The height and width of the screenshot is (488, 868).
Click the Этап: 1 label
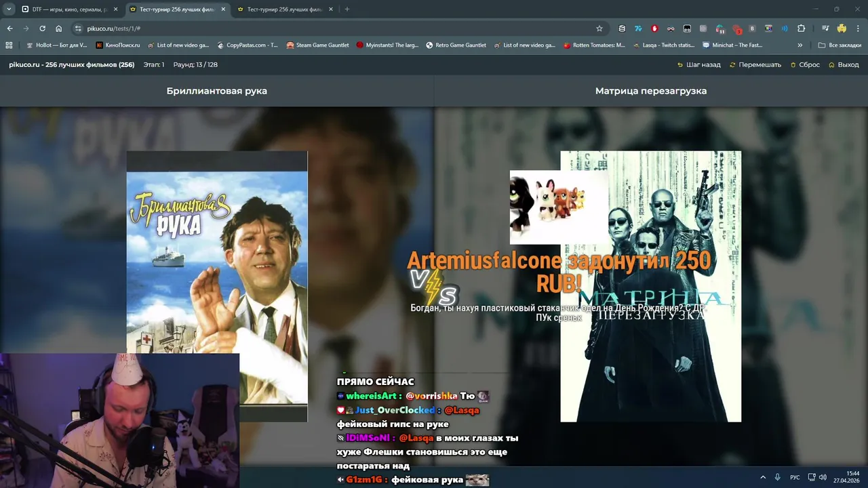[154, 65]
